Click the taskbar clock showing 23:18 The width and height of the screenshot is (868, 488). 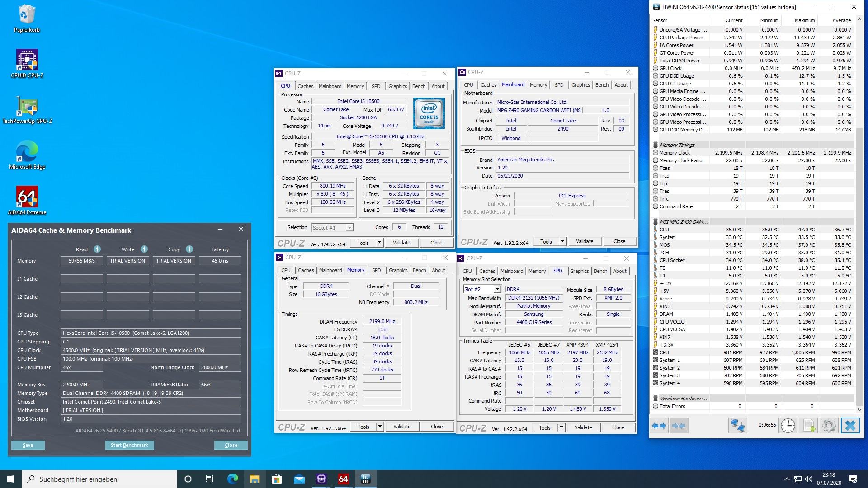(829, 479)
